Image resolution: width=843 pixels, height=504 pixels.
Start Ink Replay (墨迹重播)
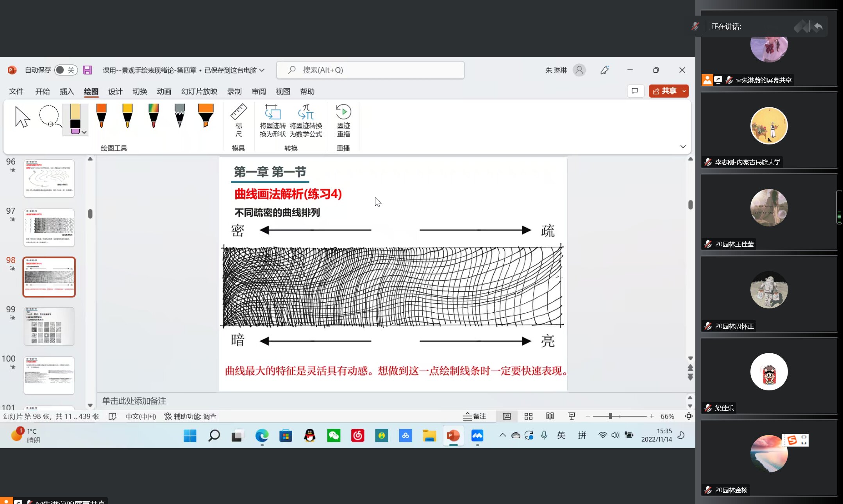tap(343, 120)
